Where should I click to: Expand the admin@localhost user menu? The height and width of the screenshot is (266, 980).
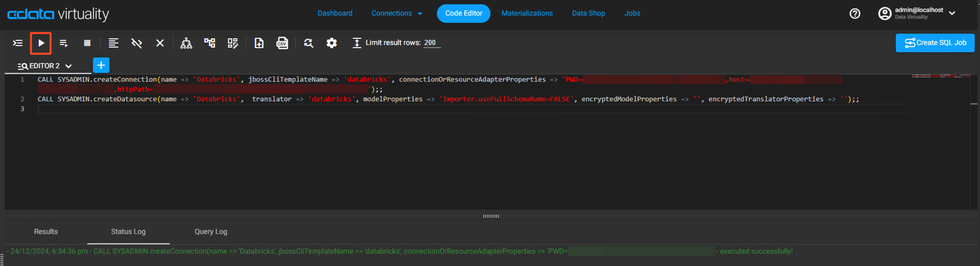[952, 13]
